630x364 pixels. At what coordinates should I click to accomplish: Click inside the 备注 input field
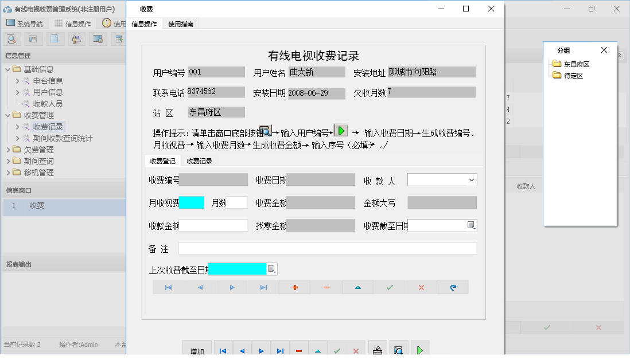point(327,248)
